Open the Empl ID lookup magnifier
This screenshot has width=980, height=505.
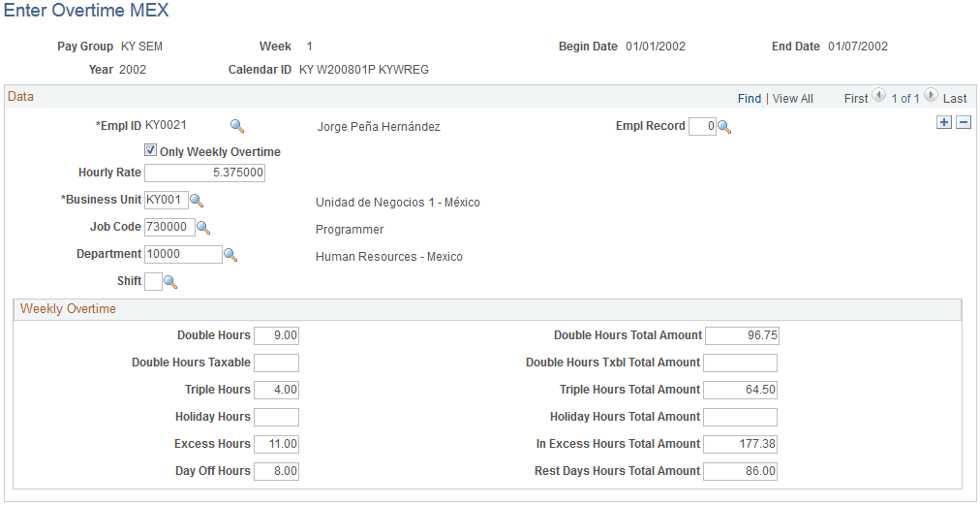coord(237,126)
